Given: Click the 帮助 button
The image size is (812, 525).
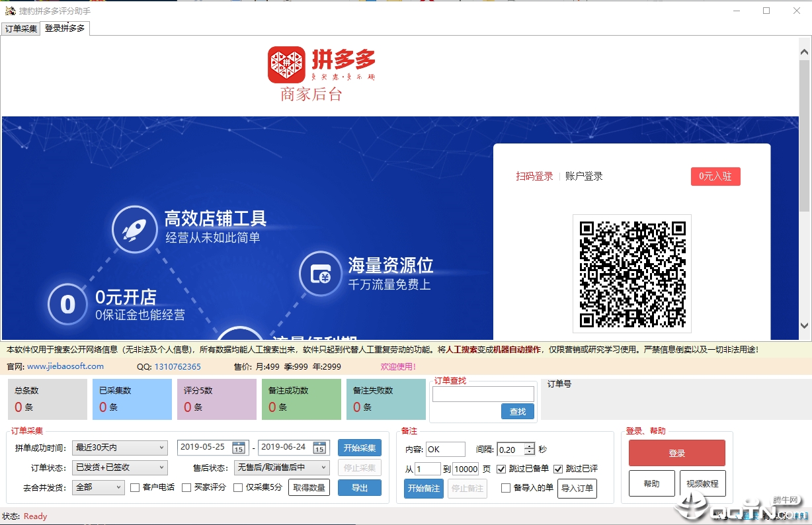Looking at the screenshot, I should coord(652,483).
